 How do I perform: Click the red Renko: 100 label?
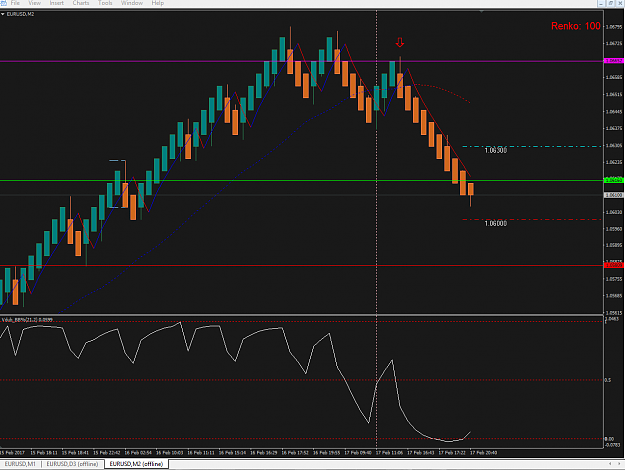pyautogui.click(x=576, y=26)
